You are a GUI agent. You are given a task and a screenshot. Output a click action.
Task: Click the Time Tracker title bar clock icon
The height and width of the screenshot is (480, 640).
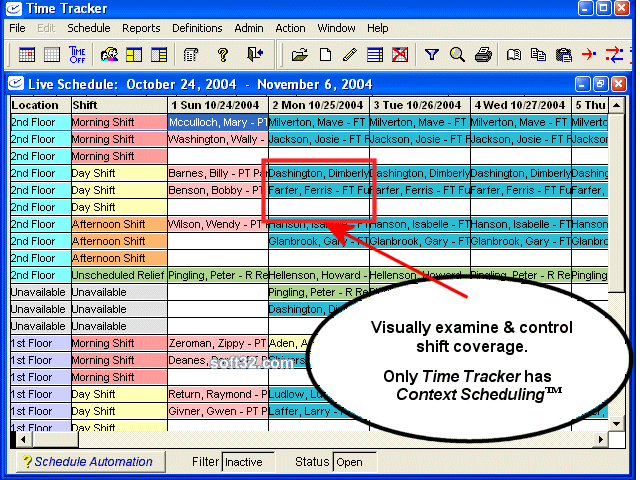click(13, 9)
